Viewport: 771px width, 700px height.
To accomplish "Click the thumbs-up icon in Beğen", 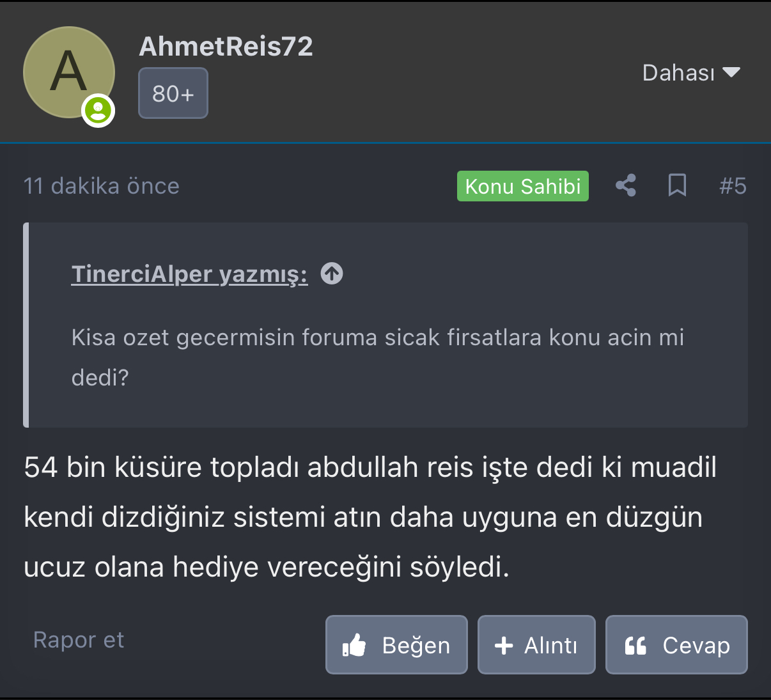I will (354, 646).
